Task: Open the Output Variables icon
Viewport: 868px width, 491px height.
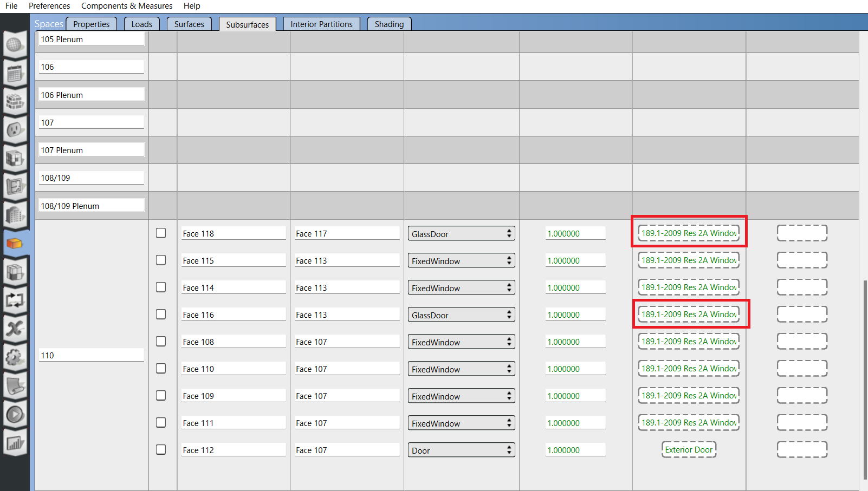Action: (x=15, y=329)
